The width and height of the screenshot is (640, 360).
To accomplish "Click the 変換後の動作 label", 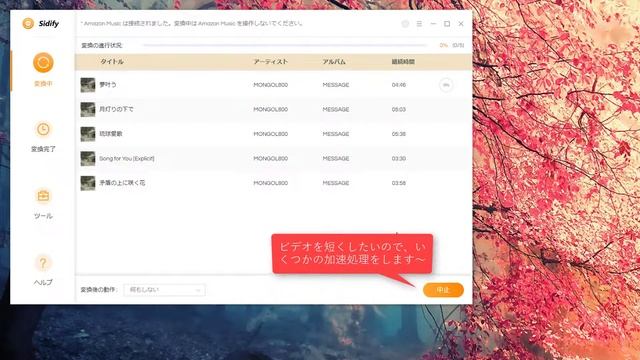I will 99,290.
